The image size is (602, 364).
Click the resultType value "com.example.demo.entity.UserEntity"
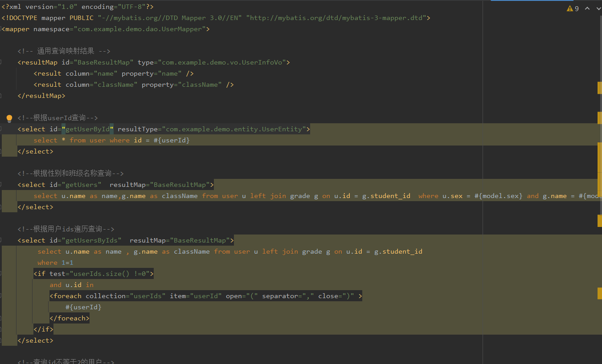(x=233, y=129)
